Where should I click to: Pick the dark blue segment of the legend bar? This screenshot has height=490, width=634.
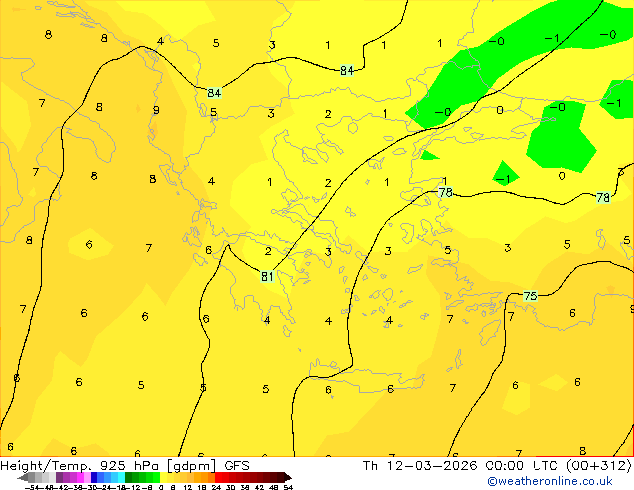(x=94, y=477)
